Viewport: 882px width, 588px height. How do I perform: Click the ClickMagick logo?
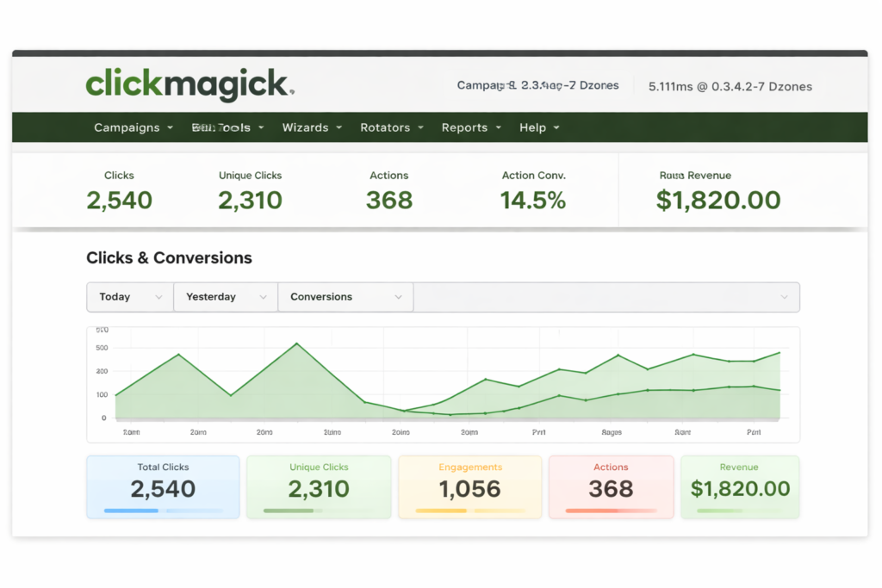click(x=188, y=84)
